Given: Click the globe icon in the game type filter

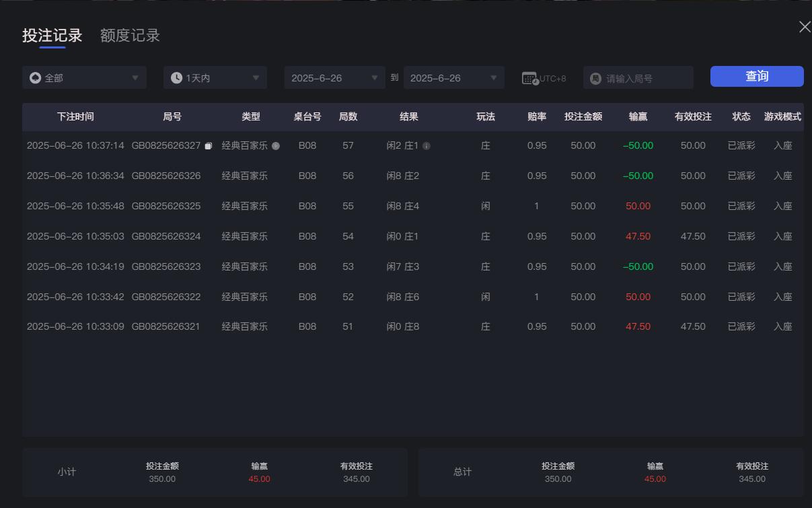Looking at the screenshot, I should (35, 77).
